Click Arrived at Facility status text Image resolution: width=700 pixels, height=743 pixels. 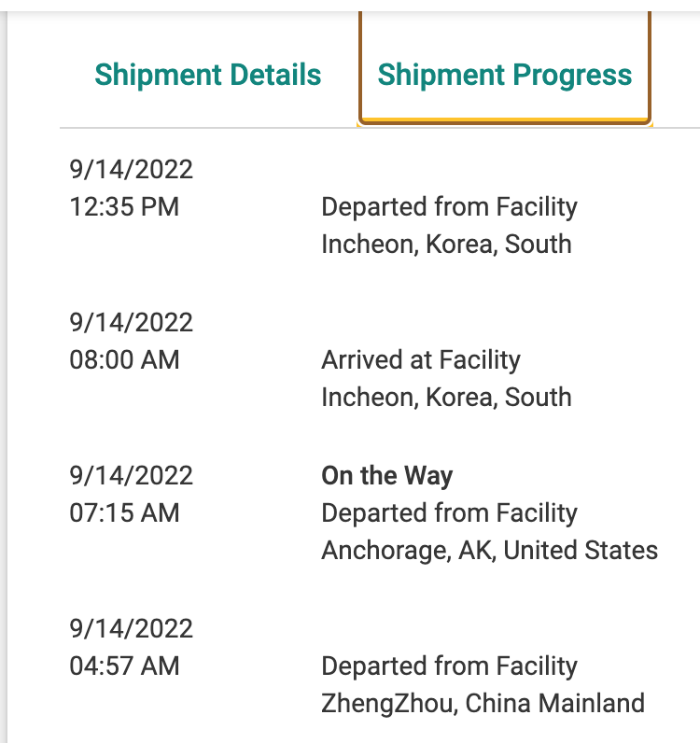coord(421,360)
